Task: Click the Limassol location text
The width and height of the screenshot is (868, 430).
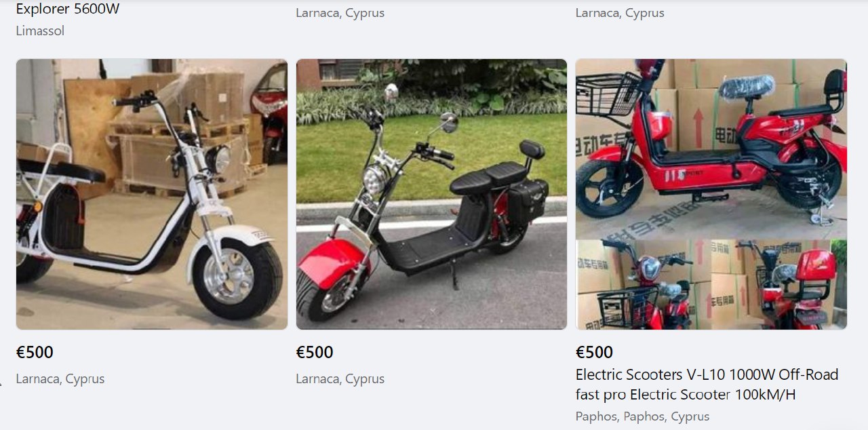Action: pos(40,31)
